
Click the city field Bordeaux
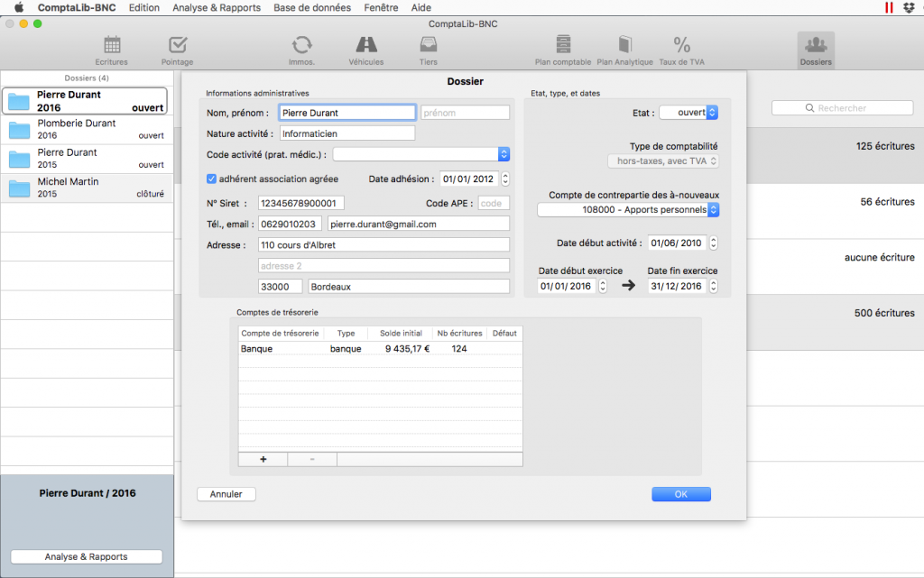(x=409, y=287)
